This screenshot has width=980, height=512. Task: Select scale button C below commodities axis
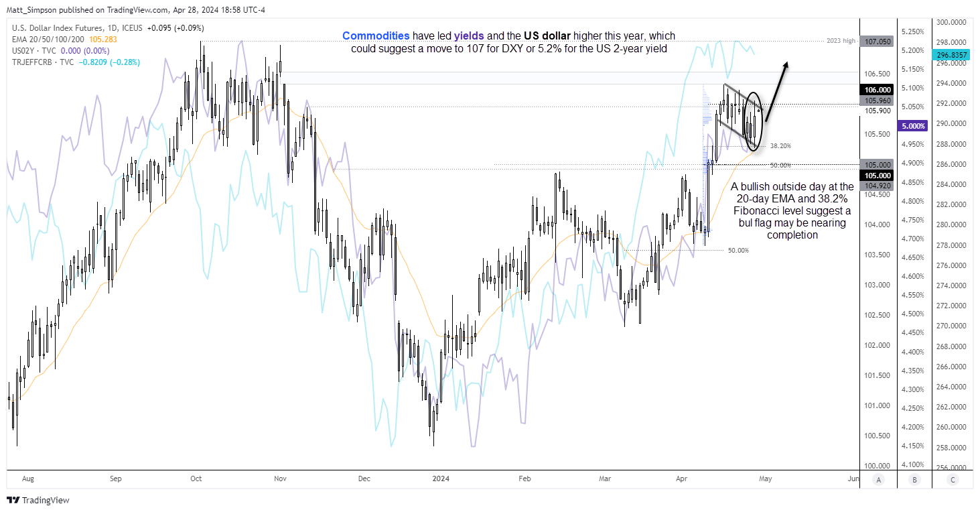click(952, 479)
